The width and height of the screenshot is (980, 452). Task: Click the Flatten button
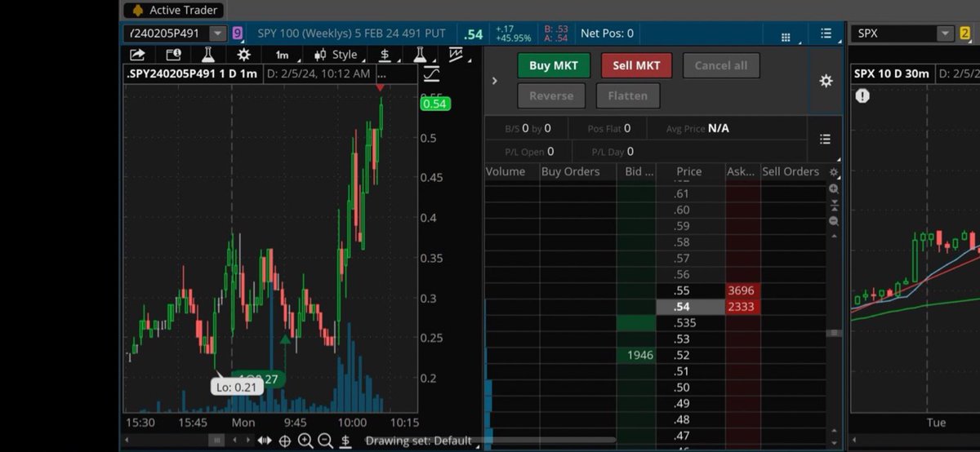tap(627, 95)
